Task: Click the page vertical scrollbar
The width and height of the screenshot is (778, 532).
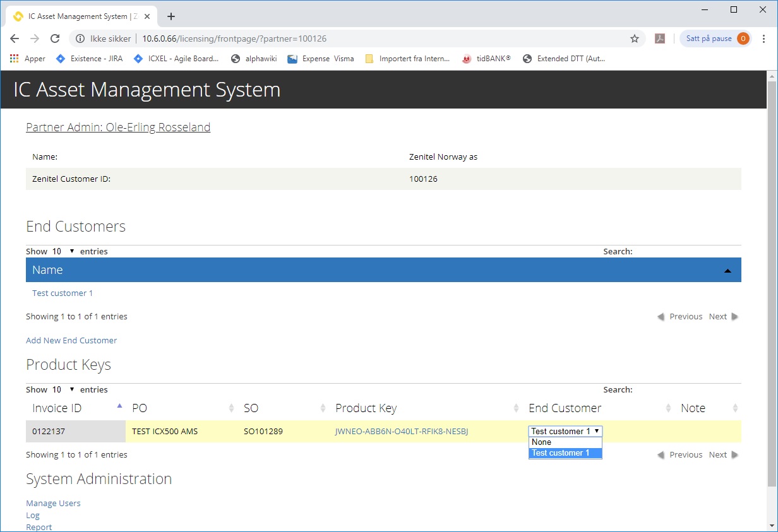Action: point(772,284)
